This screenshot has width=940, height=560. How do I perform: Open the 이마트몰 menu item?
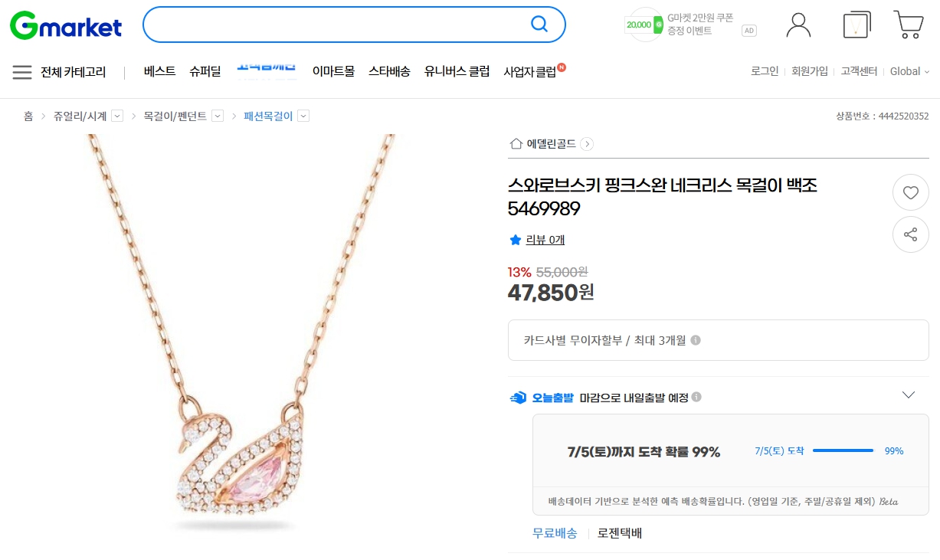point(333,71)
